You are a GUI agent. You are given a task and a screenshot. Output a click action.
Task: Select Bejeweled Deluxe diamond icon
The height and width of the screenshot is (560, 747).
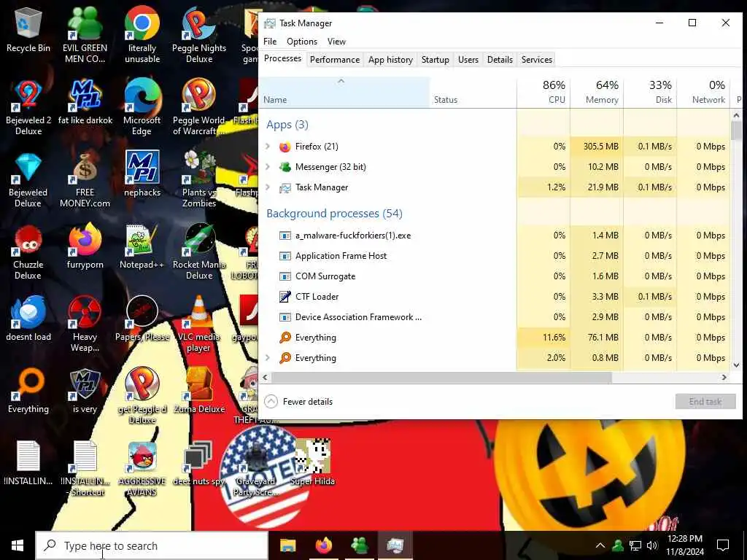[28, 179]
